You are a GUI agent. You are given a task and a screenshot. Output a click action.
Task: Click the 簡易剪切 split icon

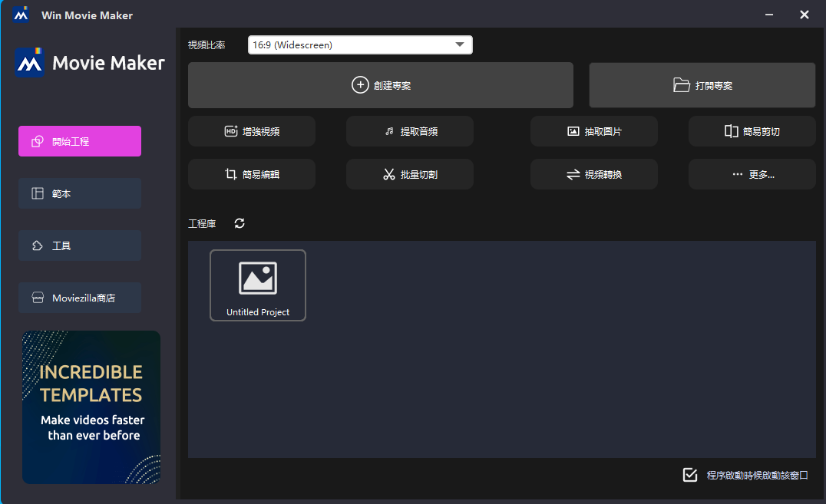pyautogui.click(x=731, y=131)
